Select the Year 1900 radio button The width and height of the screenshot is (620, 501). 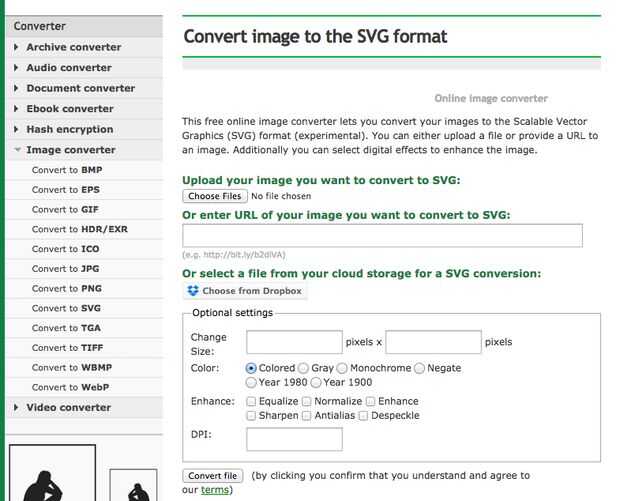316,382
